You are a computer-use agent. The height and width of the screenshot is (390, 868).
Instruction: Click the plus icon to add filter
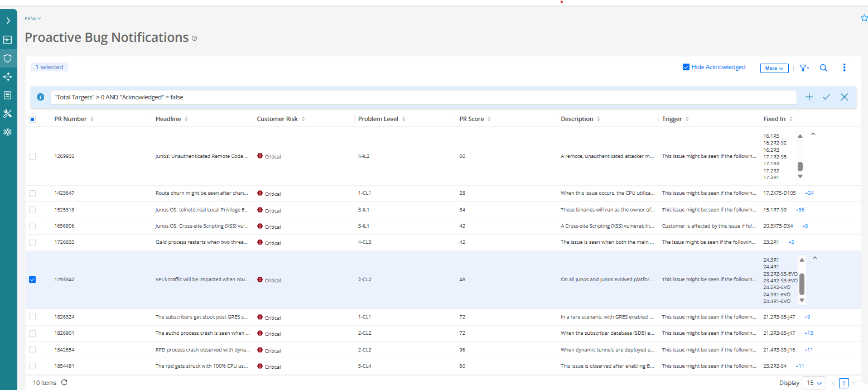(809, 97)
